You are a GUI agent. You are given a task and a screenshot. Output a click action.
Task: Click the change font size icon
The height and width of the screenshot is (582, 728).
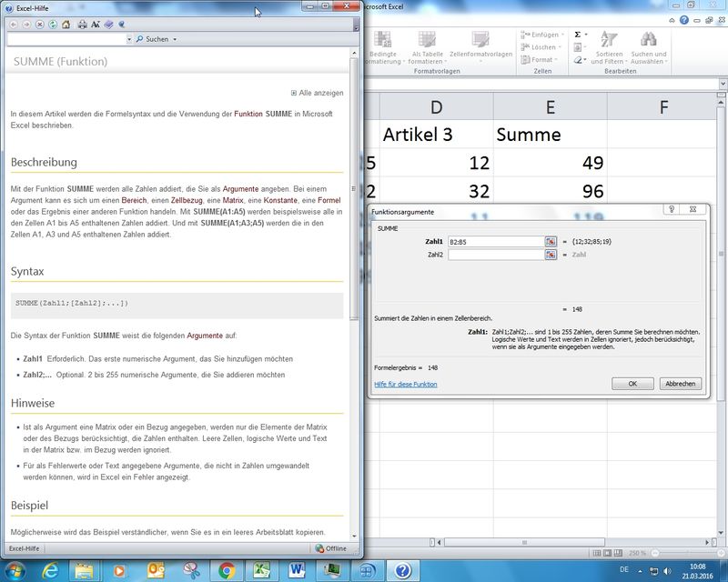(x=96, y=25)
